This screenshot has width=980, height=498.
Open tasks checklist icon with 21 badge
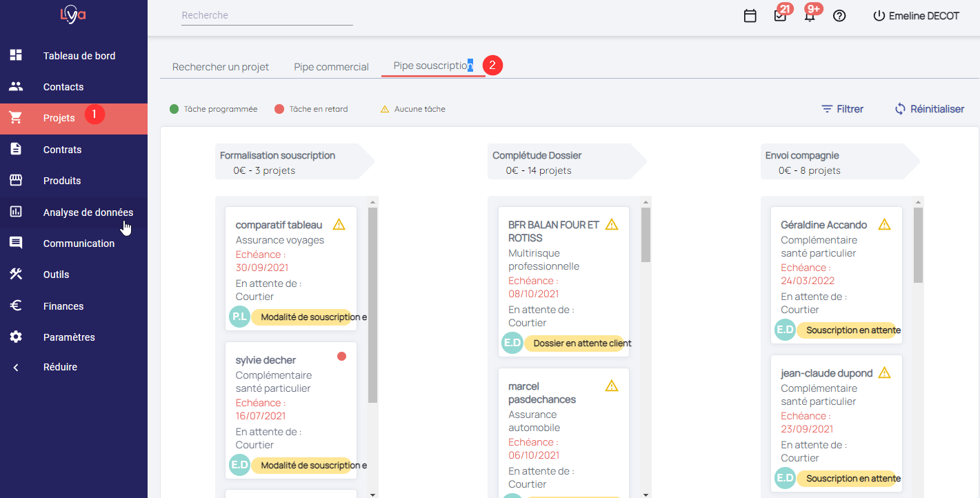[x=780, y=16]
